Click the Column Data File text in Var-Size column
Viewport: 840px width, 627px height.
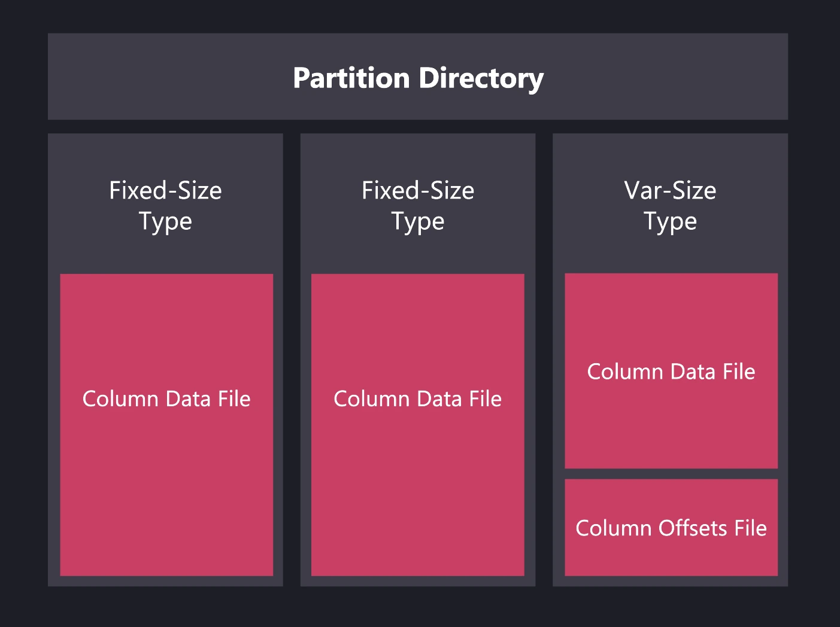point(670,372)
